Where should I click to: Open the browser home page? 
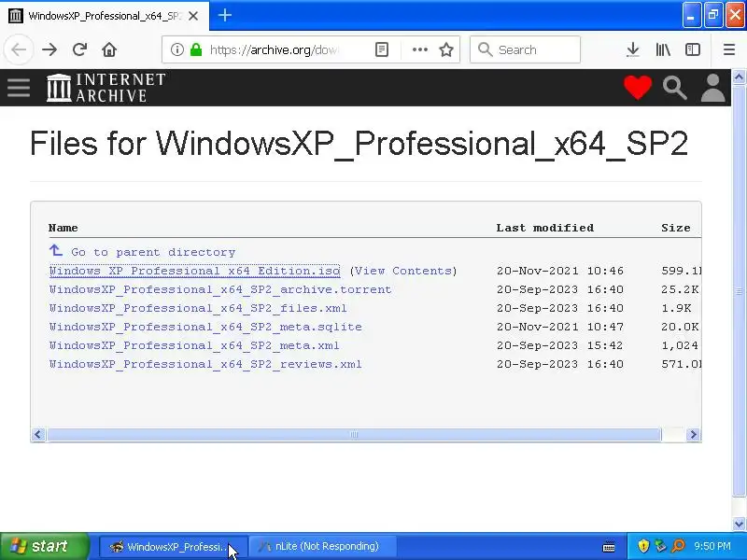coord(109,49)
